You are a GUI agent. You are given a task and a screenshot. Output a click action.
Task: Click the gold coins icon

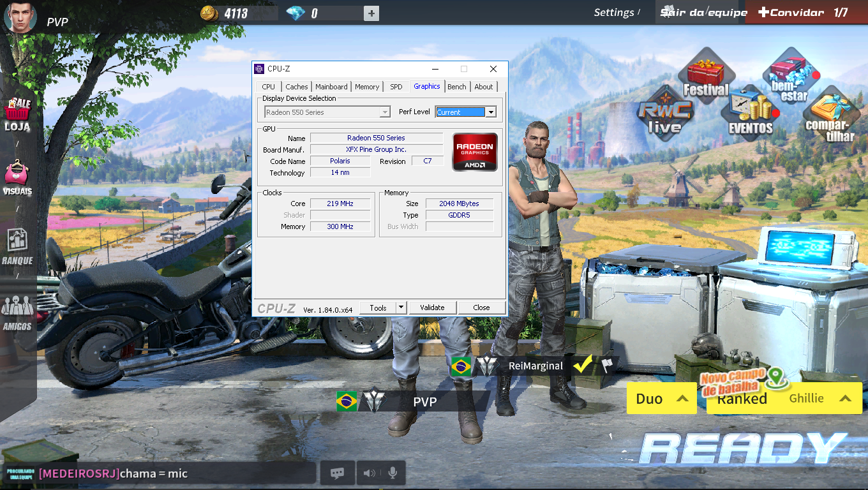pyautogui.click(x=209, y=13)
